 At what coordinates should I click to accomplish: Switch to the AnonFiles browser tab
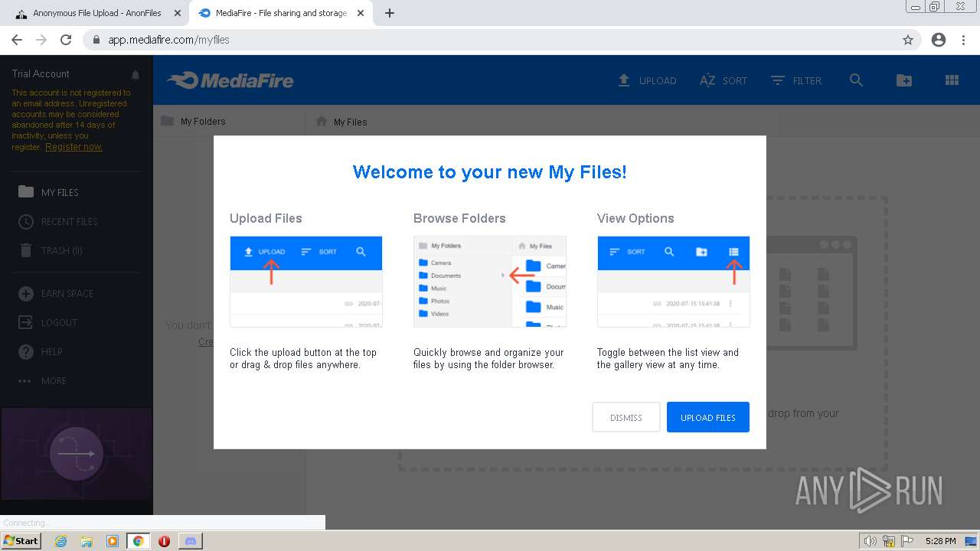point(96,13)
